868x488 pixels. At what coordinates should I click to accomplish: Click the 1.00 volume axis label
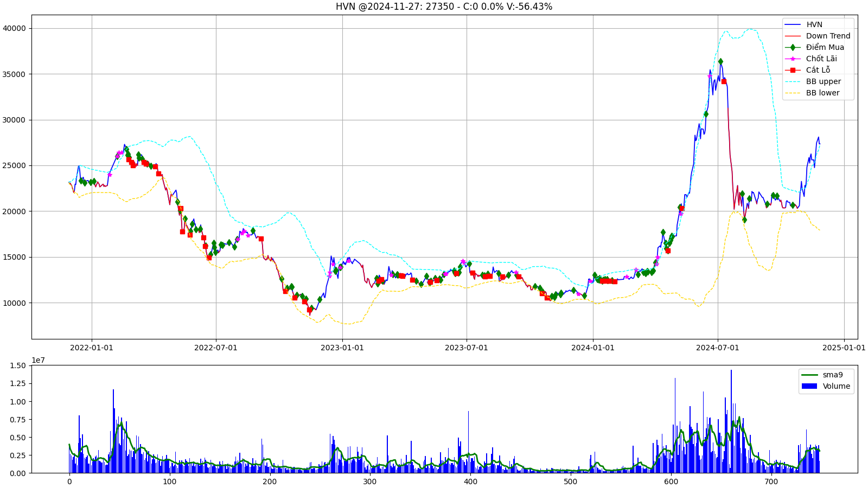click(18, 401)
